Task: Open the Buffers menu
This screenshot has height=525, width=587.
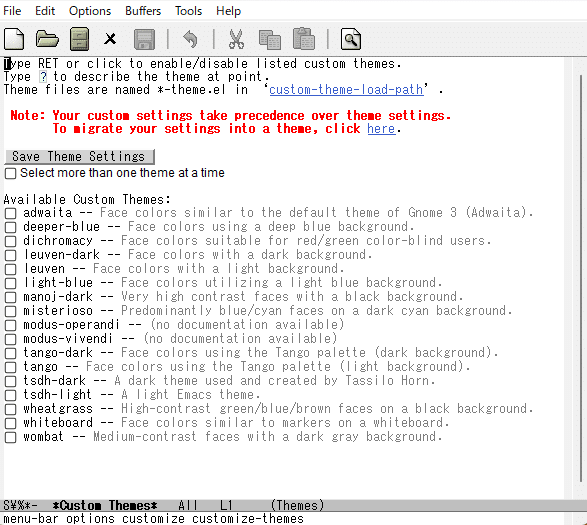Action: pos(143,11)
